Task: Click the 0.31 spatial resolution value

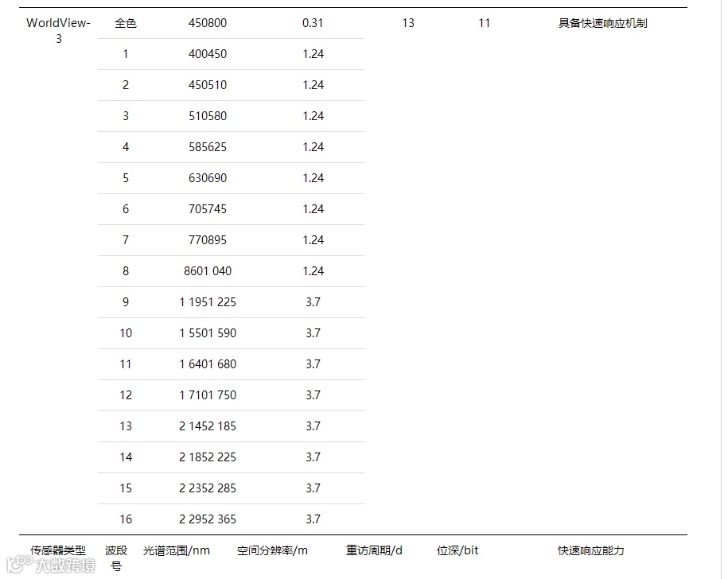Action: pos(313,23)
